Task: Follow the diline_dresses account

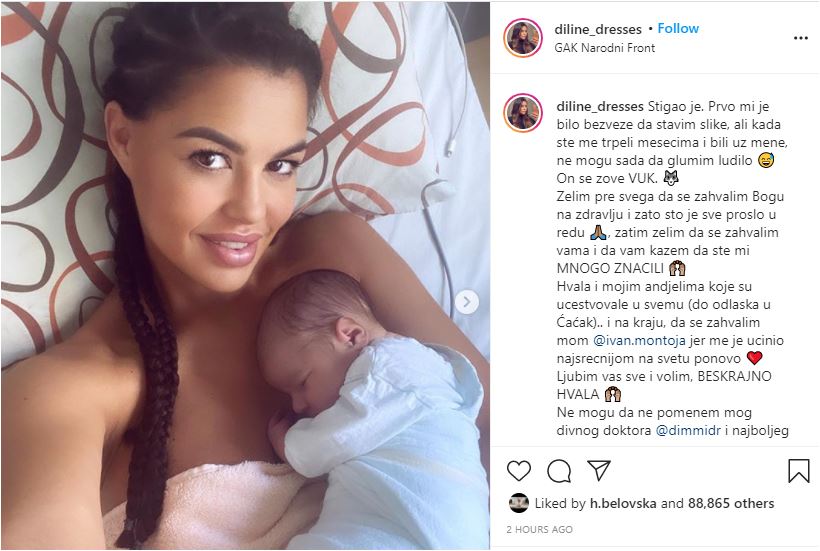Action: (678, 28)
